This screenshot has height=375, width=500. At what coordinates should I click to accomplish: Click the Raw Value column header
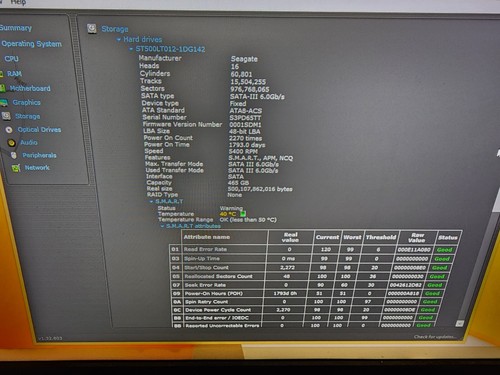pos(417,237)
